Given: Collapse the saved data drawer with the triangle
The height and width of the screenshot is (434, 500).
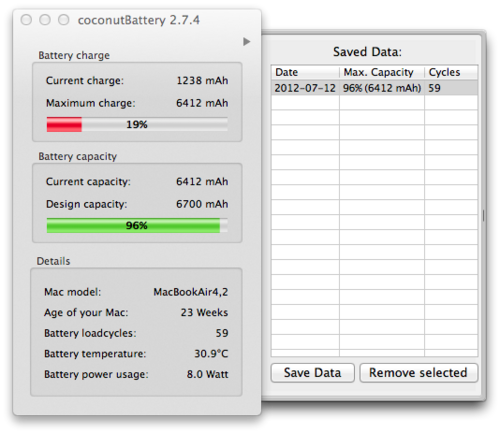Looking at the screenshot, I should [246, 42].
